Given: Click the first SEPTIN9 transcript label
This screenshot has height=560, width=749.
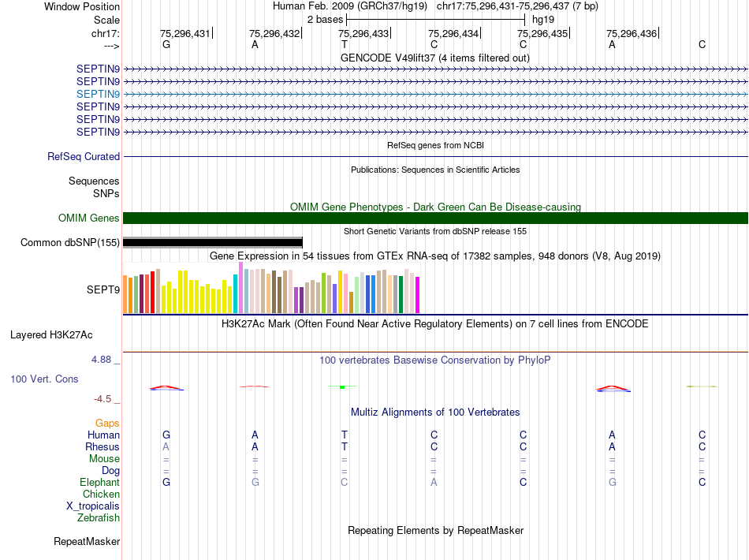Looking at the screenshot, I should [x=98, y=69].
